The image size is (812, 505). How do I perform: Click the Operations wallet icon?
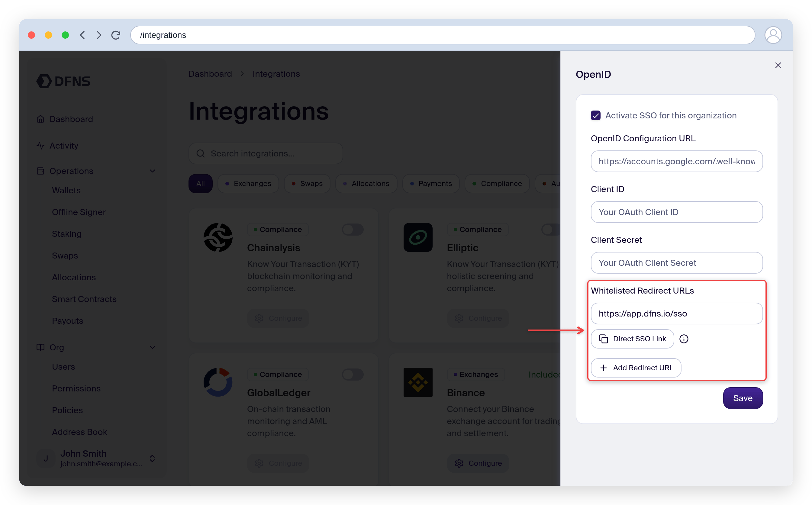(40, 171)
